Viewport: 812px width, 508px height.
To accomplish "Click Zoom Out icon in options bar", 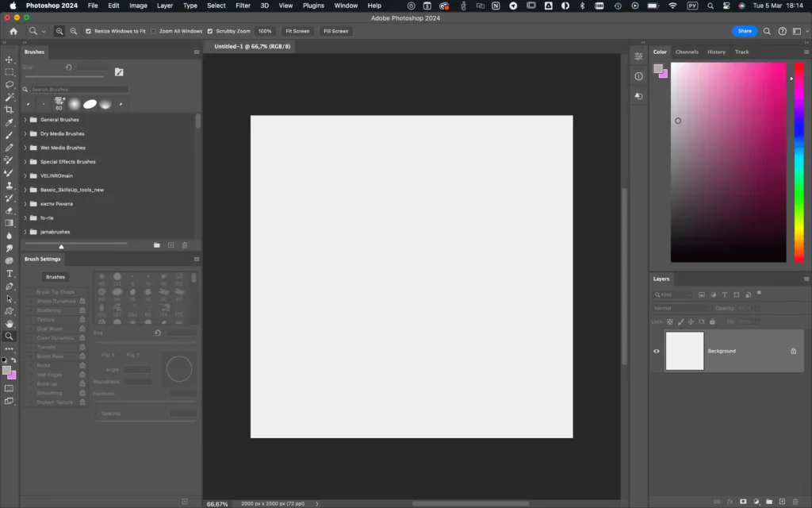I will coord(74,31).
